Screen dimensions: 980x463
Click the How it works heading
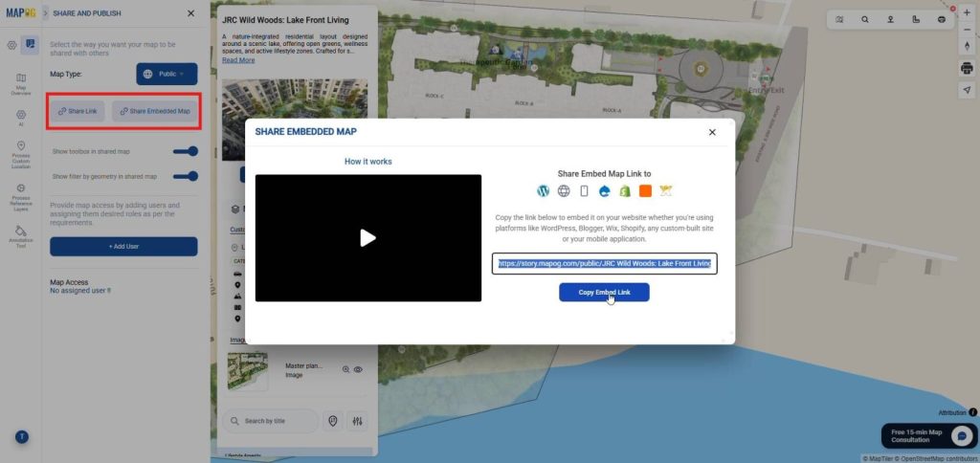pyautogui.click(x=368, y=162)
